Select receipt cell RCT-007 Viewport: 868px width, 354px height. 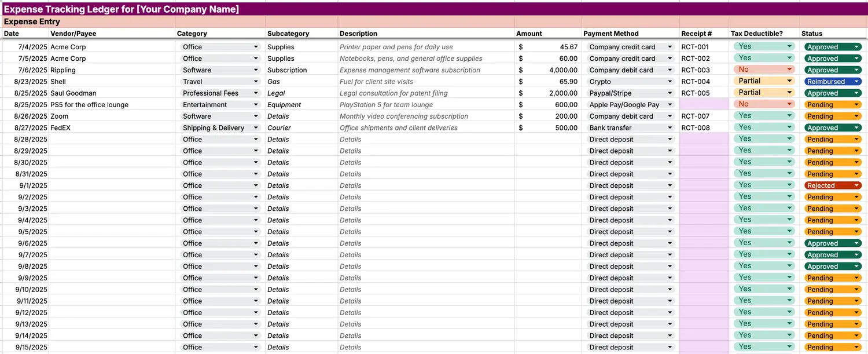click(x=704, y=116)
